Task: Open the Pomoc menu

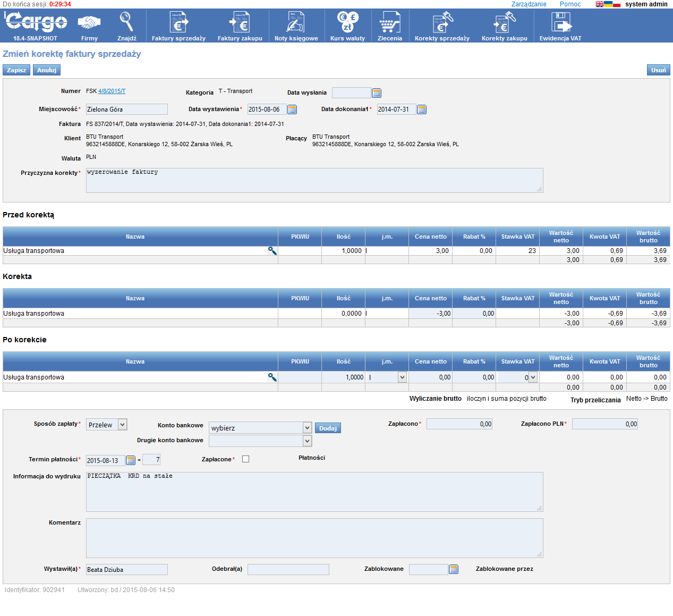Action: click(570, 4)
